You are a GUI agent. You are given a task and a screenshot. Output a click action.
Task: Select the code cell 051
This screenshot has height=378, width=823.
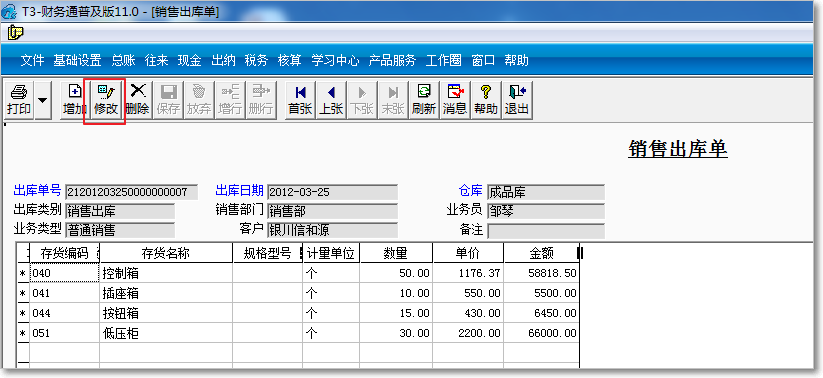[x=64, y=333]
